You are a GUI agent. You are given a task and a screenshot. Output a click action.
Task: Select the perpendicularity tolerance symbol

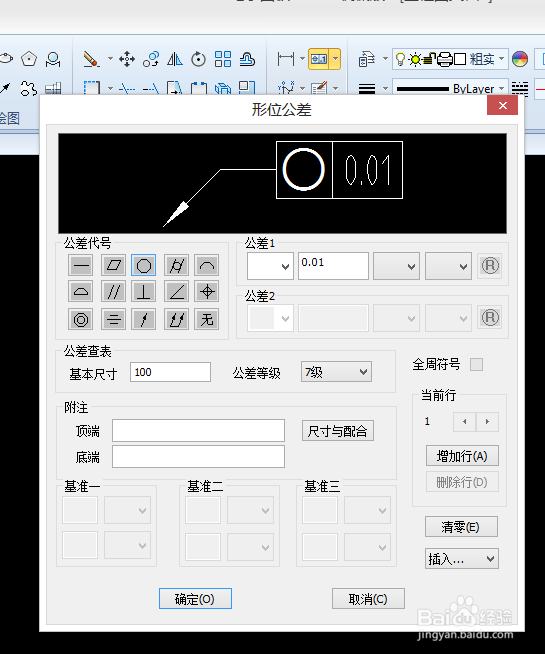click(143, 292)
